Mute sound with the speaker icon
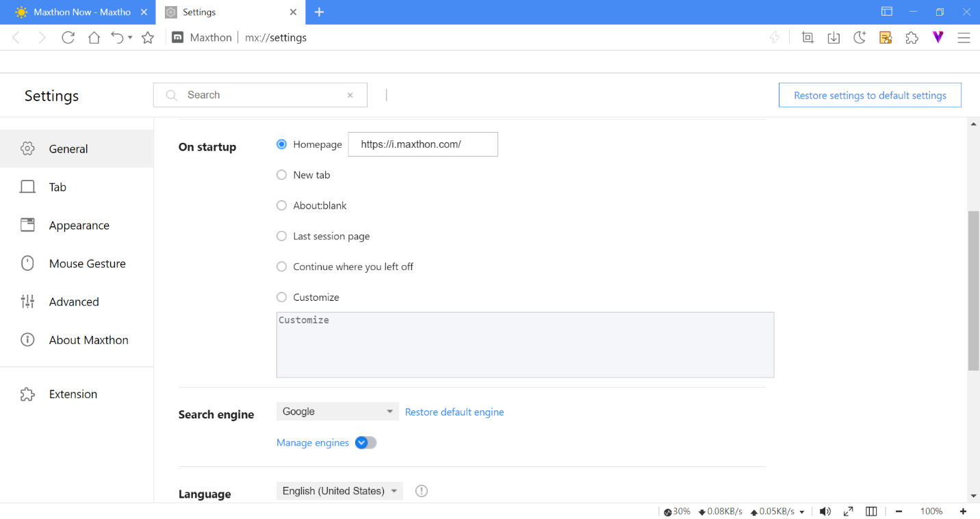The image size is (980, 519). [x=825, y=511]
